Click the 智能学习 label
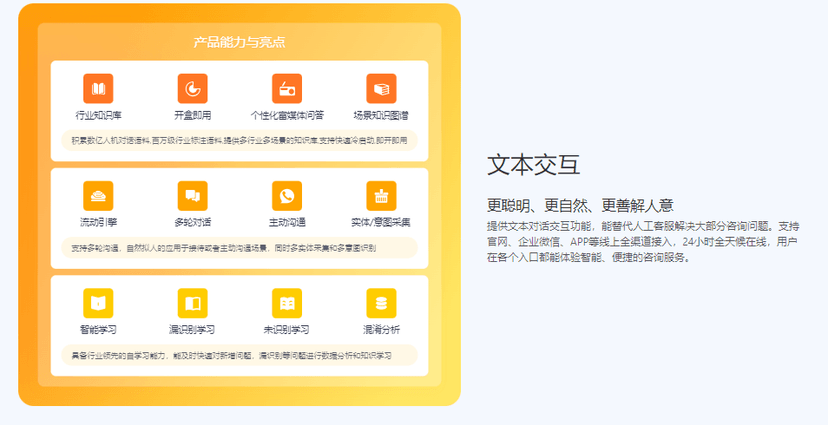Screen dimensions: 828x425 pos(98,329)
